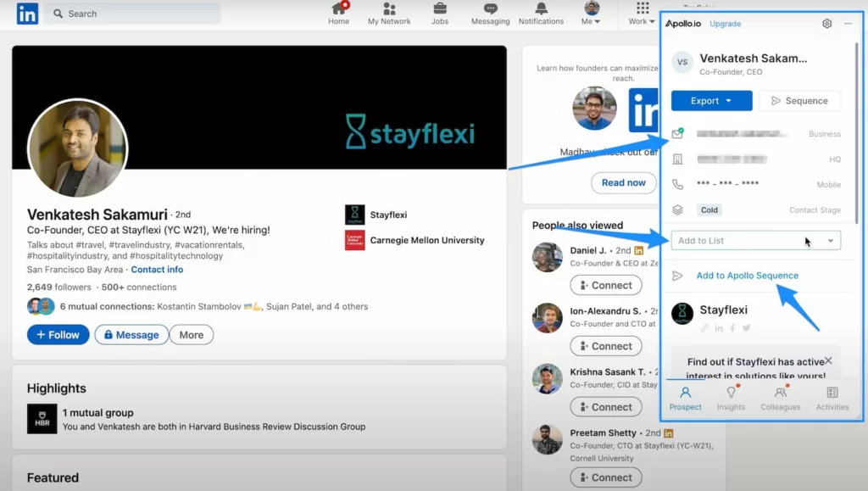Open the Export dropdown in Apollo

coord(711,101)
